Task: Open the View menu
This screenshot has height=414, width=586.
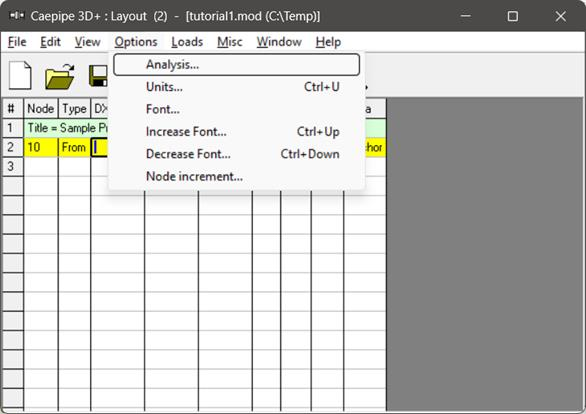Action: (87, 42)
